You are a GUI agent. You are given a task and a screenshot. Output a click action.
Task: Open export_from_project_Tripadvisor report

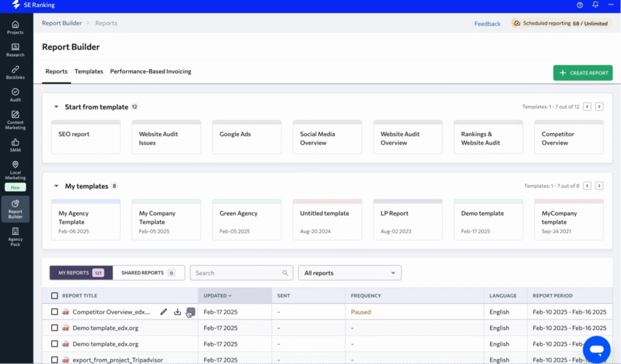[118, 360]
